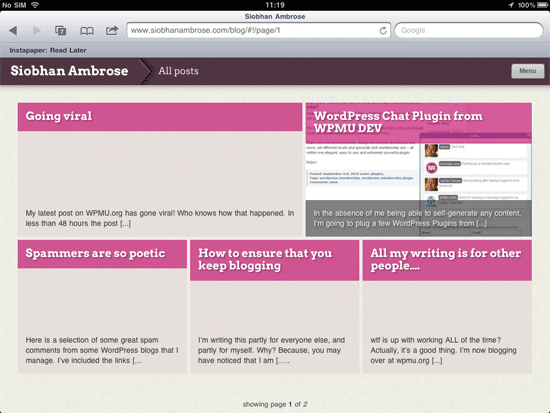Viewport: 550px width, 413px height.
Task: Focus the Google search field
Action: pos(469,30)
